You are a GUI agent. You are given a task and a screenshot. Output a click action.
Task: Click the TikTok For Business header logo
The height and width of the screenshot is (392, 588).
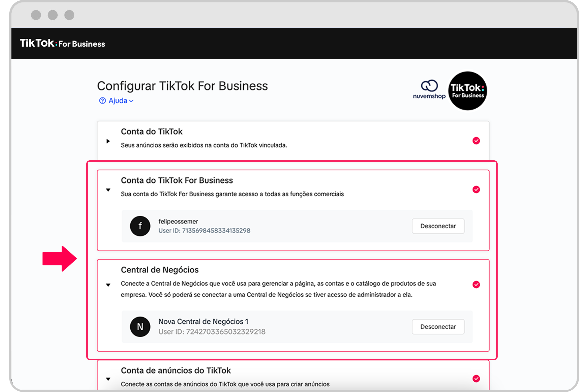(x=62, y=43)
